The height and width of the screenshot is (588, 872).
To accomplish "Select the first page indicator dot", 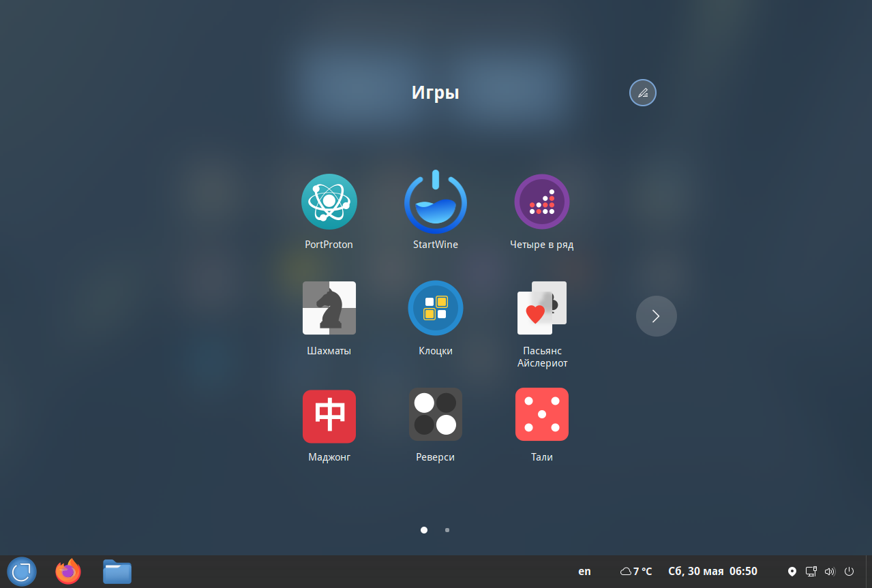I will 424,529.
